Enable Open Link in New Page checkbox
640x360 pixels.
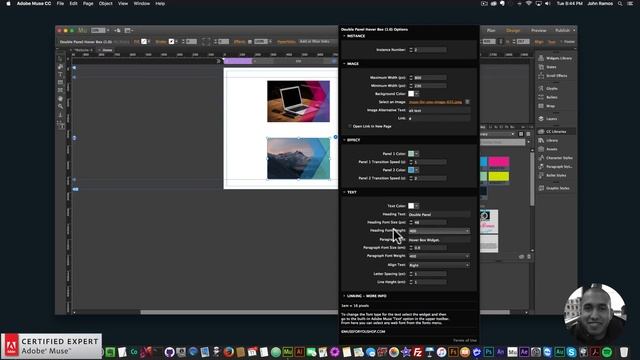(x=350, y=126)
